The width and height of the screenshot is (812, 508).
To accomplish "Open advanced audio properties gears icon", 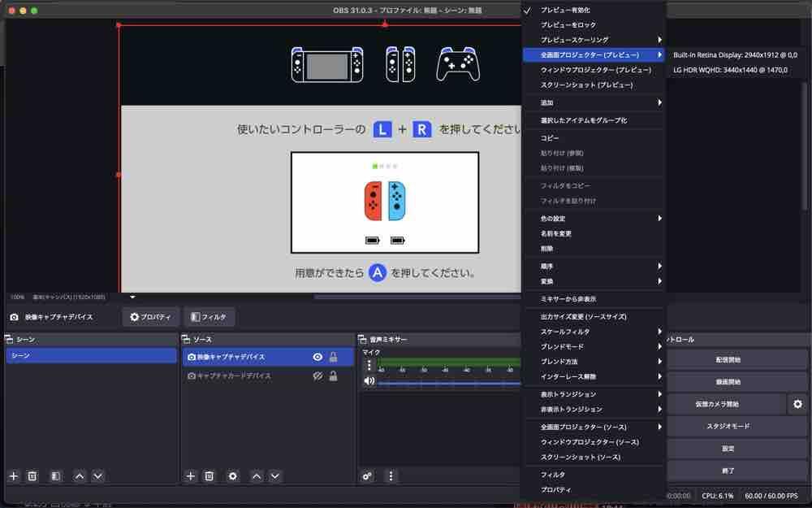I will point(367,475).
